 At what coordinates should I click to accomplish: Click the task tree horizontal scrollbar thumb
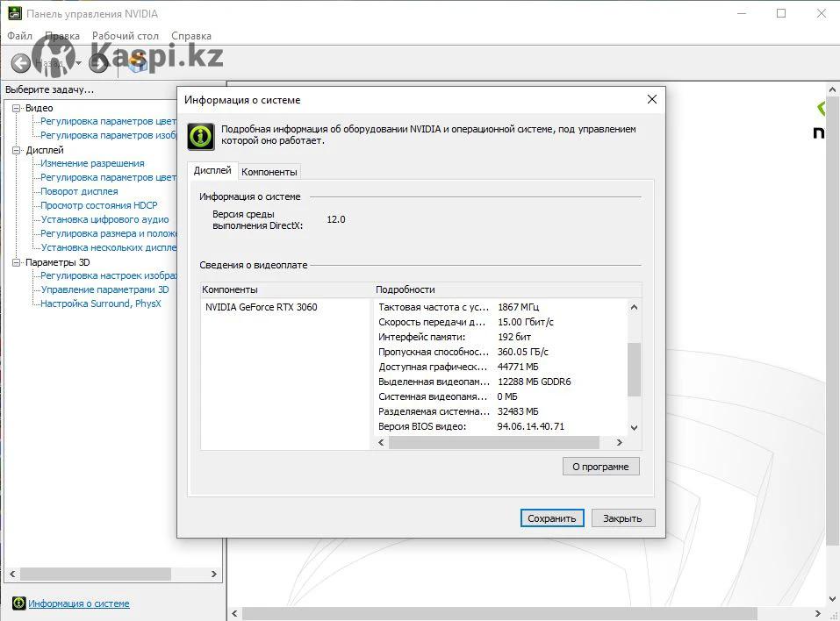pyautogui.click(x=96, y=574)
